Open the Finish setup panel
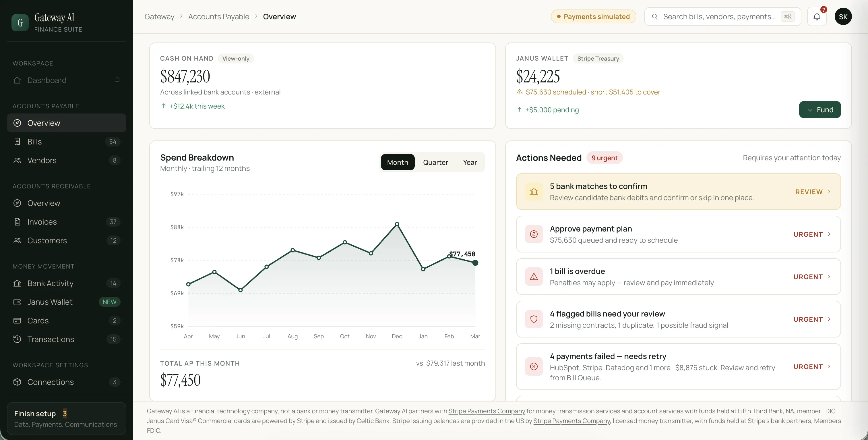This screenshot has height=440, width=868. 66,418
